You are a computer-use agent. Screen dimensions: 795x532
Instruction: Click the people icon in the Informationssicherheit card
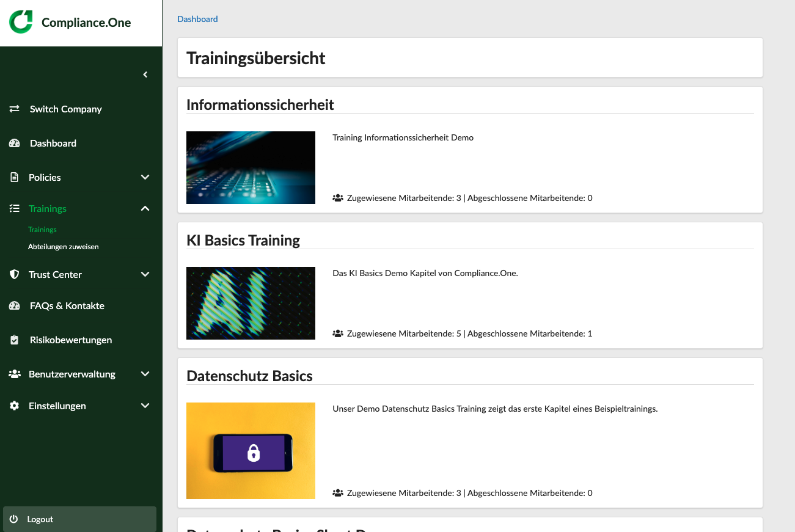coord(338,198)
